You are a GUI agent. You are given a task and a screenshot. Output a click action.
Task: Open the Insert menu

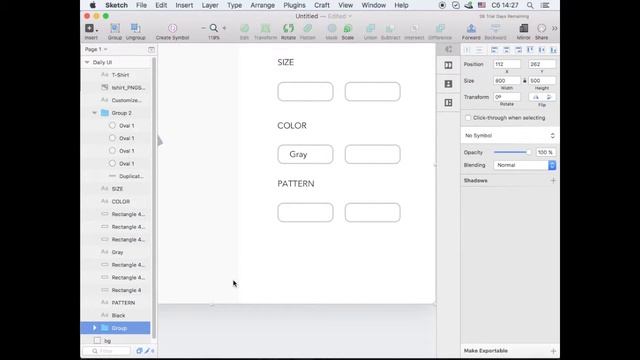[184, 5]
